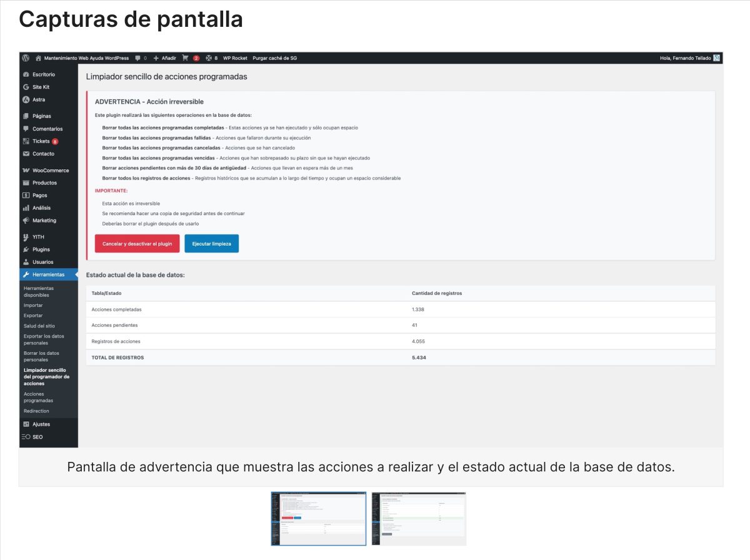Open the Pagos payments icon
This screenshot has height=560, width=750.
coord(24,195)
